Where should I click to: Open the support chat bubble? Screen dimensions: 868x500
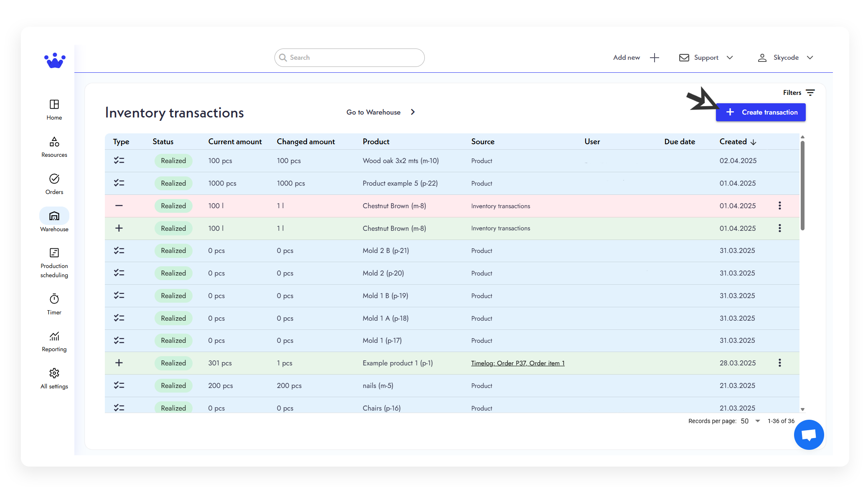tap(809, 434)
